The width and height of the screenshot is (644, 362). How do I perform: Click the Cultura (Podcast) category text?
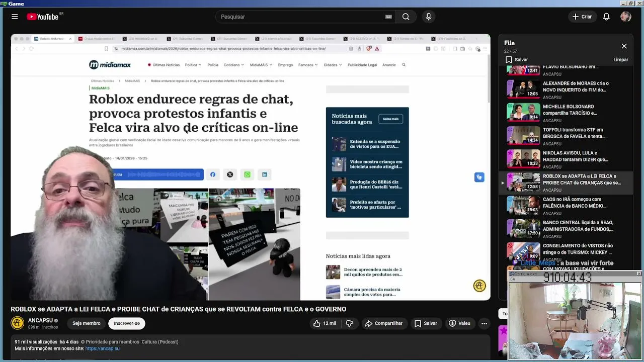tap(160, 342)
